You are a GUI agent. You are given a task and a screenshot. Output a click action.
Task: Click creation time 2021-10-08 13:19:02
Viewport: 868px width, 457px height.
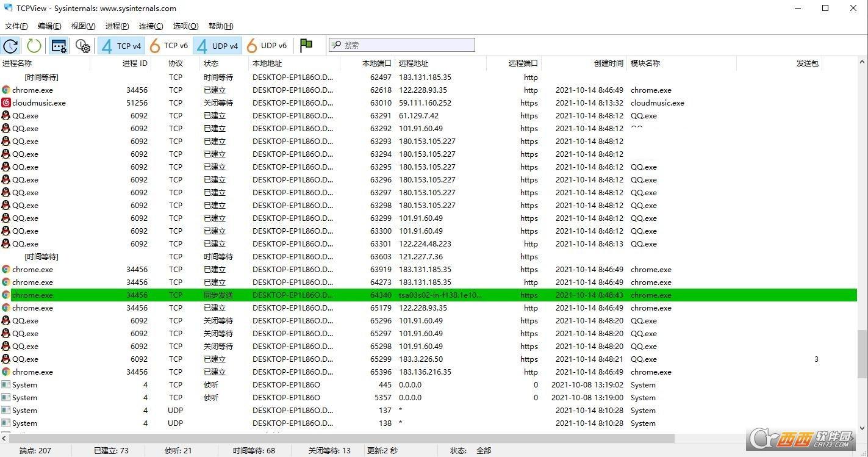point(587,385)
